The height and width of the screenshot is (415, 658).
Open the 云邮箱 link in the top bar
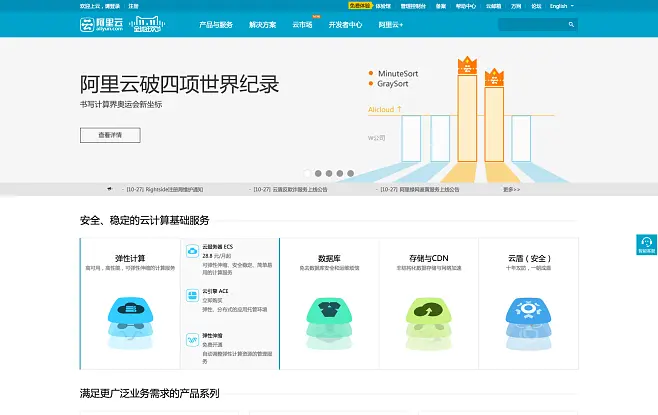coord(494,6)
